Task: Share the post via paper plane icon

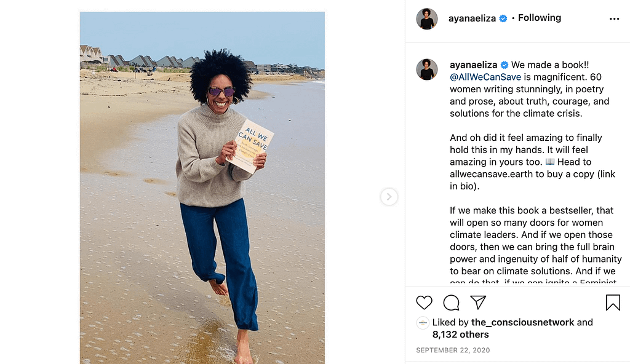Action: click(x=478, y=302)
